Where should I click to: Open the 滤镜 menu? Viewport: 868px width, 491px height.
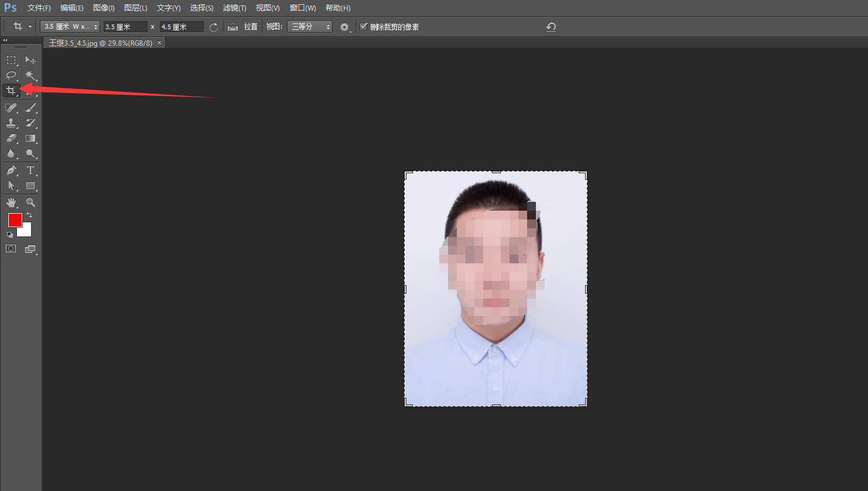pos(234,8)
